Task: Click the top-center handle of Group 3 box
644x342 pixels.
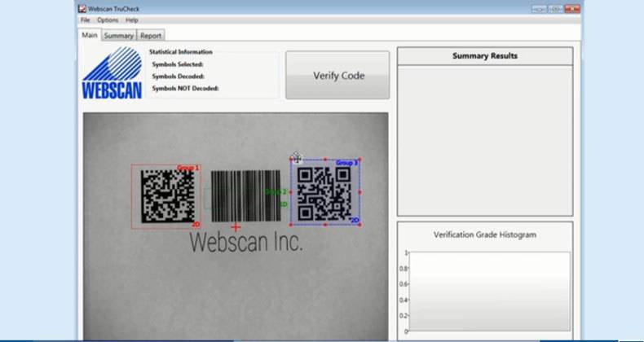Action: (x=325, y=160)
